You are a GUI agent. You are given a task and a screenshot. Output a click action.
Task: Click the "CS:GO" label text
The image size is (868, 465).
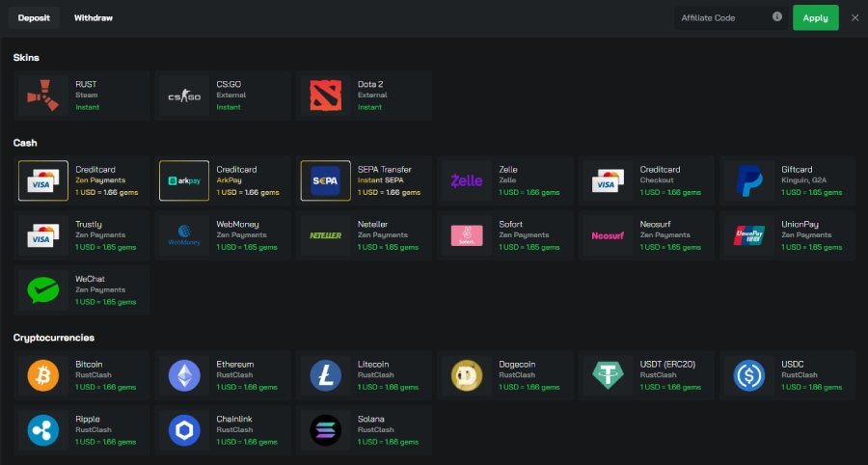click(229, 84)
